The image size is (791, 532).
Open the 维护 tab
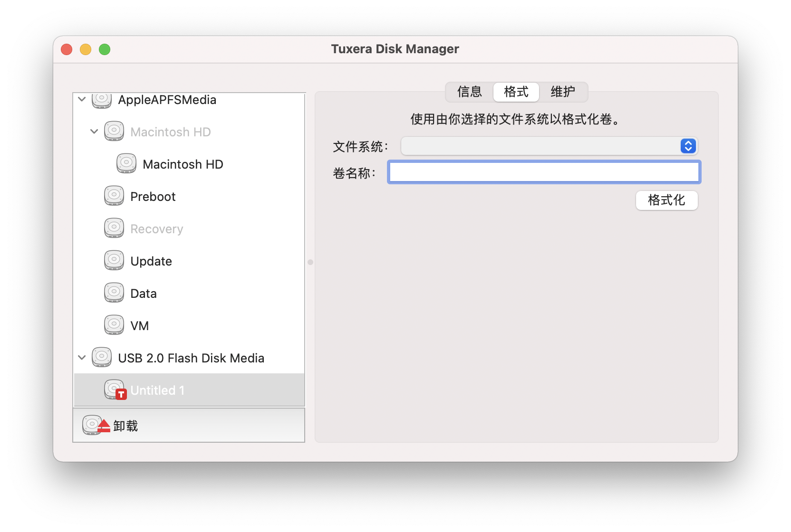tap(563, 92)
